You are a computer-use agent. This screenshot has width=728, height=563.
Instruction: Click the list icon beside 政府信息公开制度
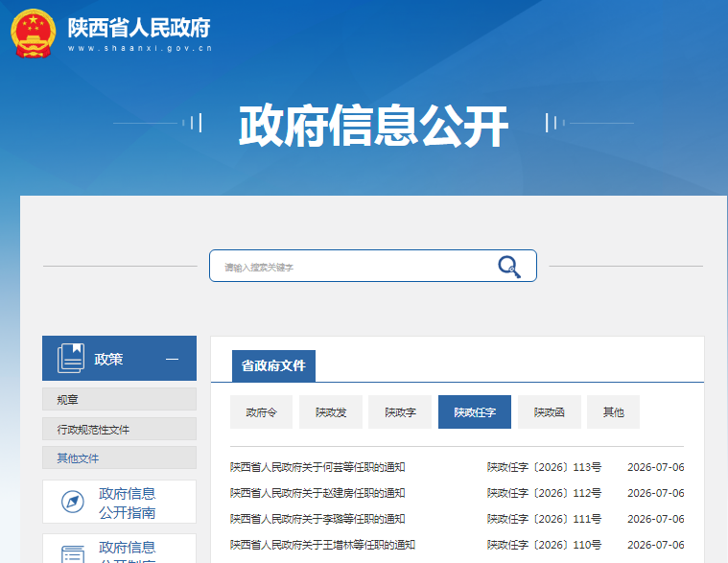tap(73, 554)
